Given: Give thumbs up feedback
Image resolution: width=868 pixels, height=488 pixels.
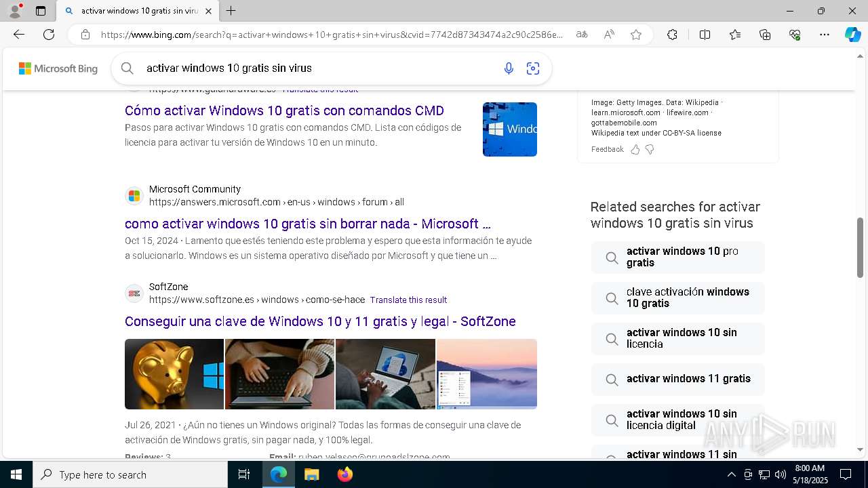Looking at the screenshot, I should (635, 149).
